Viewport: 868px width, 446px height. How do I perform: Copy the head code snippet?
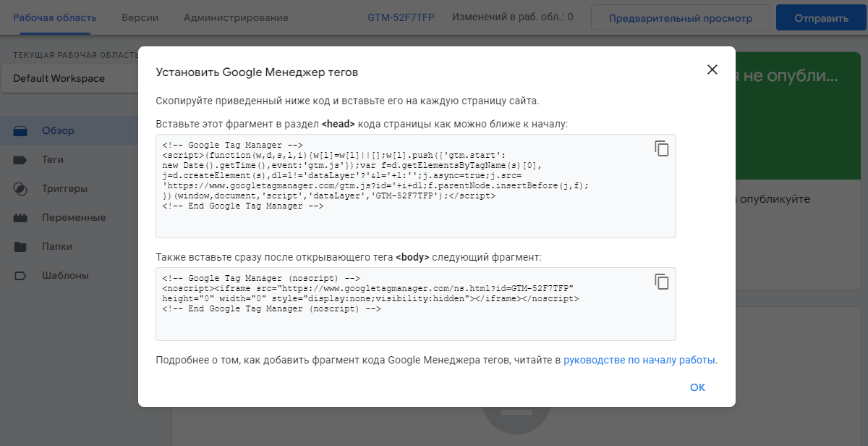(661, 148)
